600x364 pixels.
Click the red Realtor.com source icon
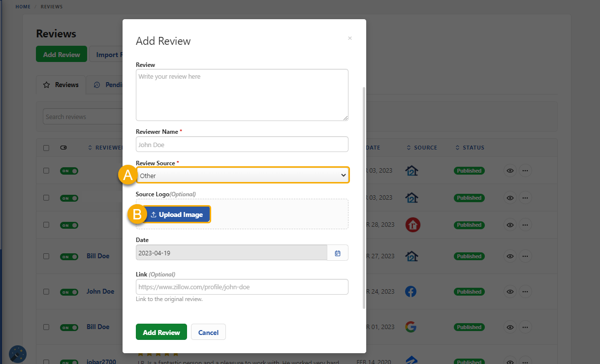click(x=411, y=225)
